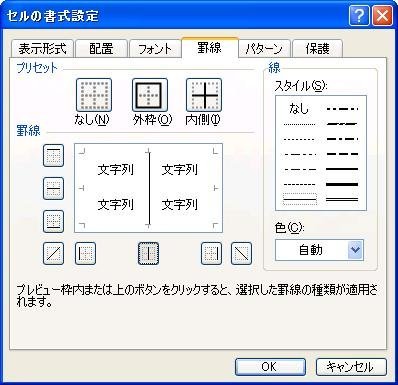The width and height of the screenshot is (398, 385).
Task: Select the double line style
Action: [342, 200]
